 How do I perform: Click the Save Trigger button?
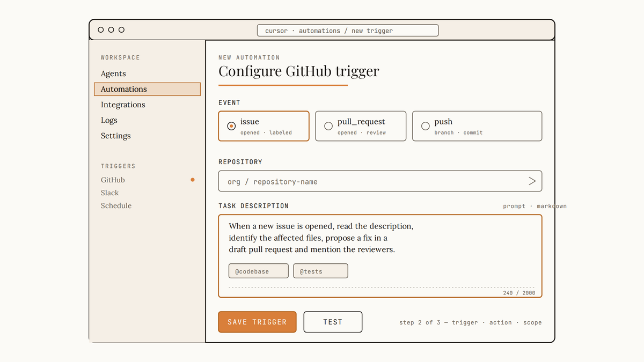257,322
